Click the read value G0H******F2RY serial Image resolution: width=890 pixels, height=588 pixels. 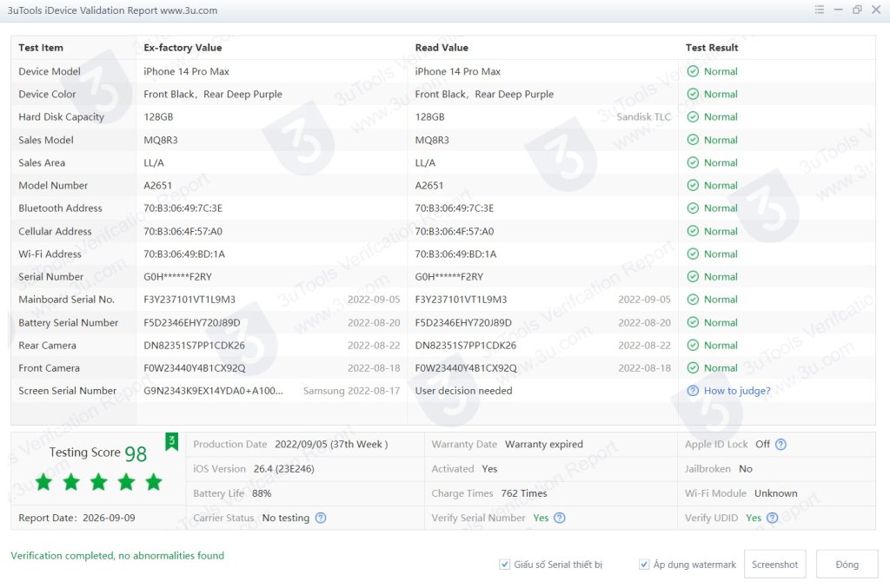coord(449,277)
